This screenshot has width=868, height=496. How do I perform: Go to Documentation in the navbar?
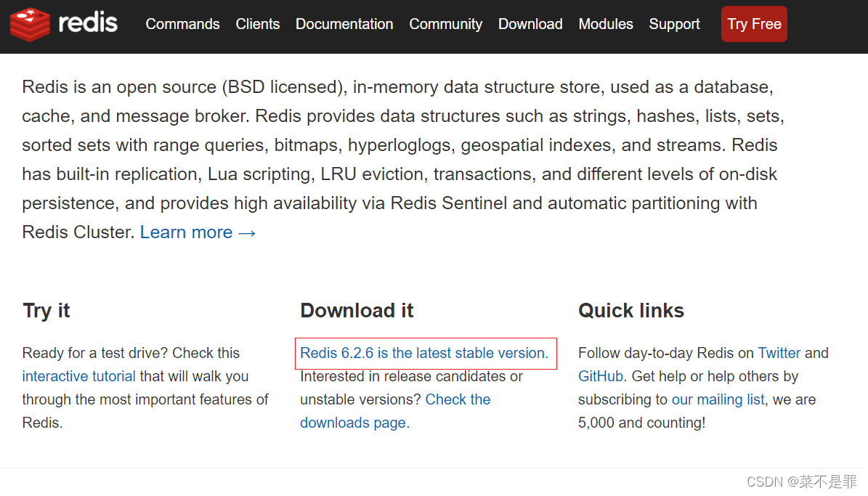point(344,24)
